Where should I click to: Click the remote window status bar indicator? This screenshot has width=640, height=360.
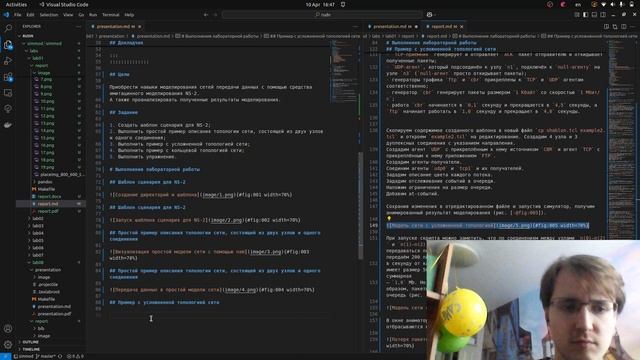(x=5, y=356)
